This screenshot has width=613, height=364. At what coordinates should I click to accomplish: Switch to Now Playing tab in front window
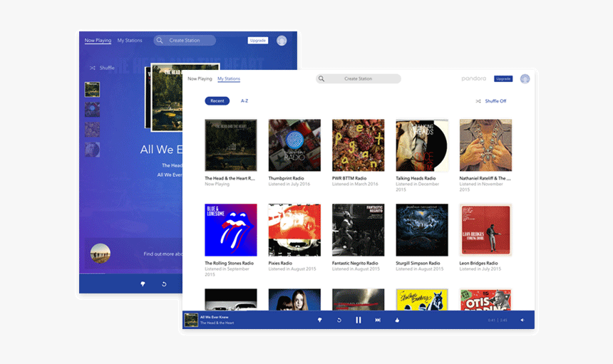point(200,78)
